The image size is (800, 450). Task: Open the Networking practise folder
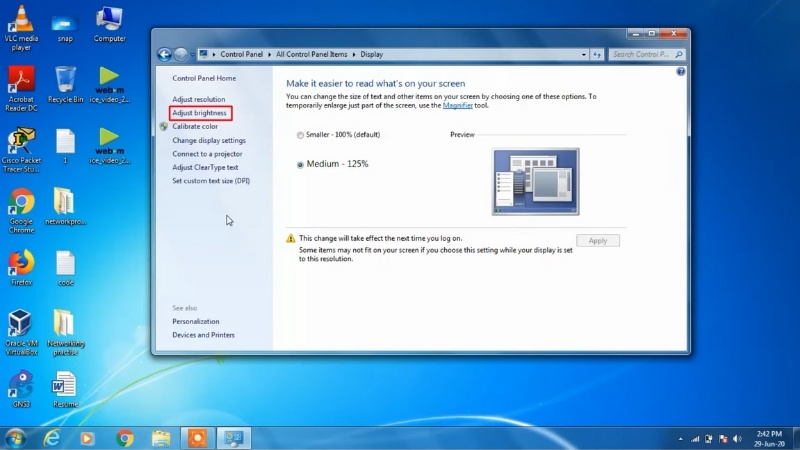coord(65,333)
